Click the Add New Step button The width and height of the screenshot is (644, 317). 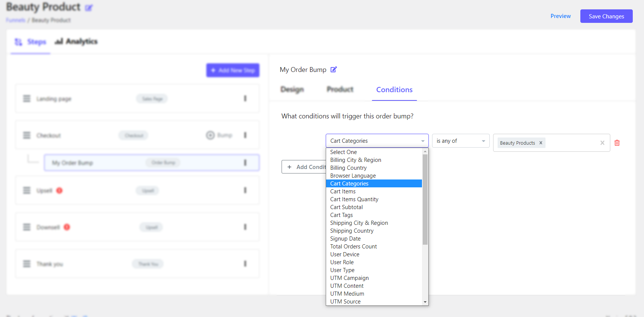[x=233, y=70]
